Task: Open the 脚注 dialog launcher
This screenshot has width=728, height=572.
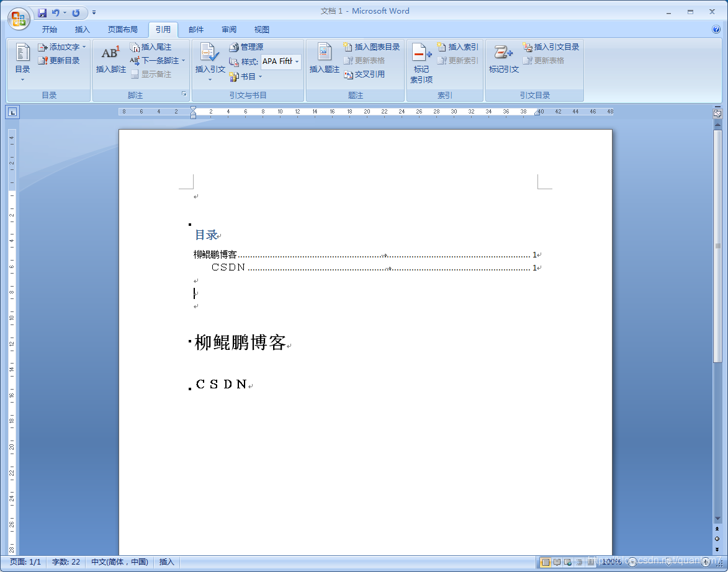Action: [184, 94]
